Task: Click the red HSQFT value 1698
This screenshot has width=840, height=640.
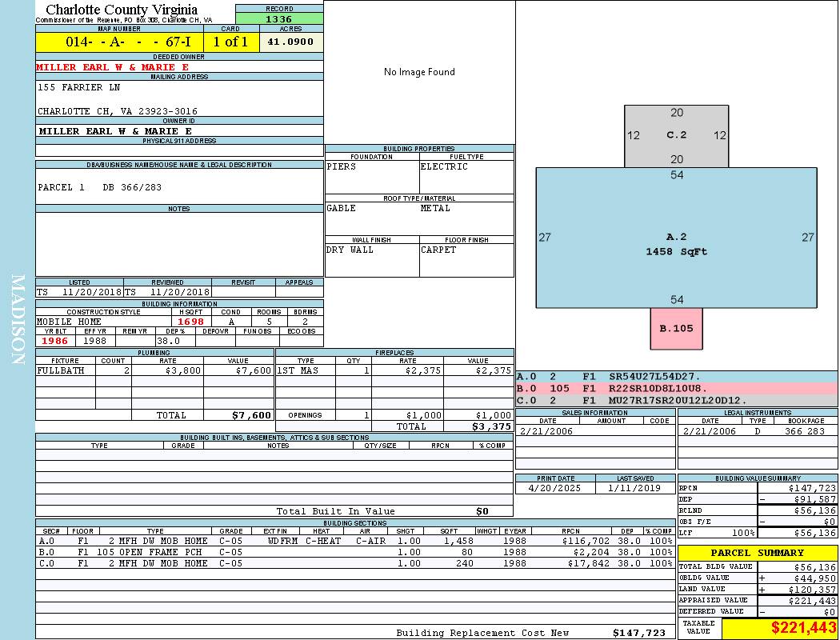Action: point(191,322)
